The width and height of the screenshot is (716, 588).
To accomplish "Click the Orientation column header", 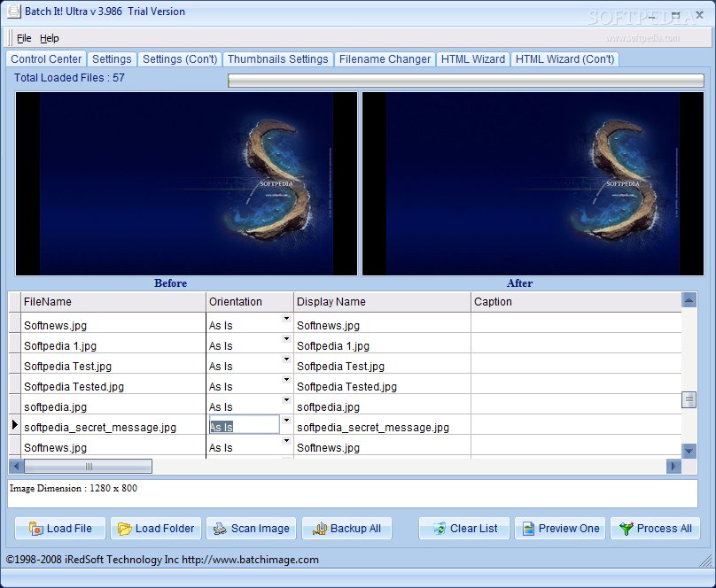I will point(250,302).
